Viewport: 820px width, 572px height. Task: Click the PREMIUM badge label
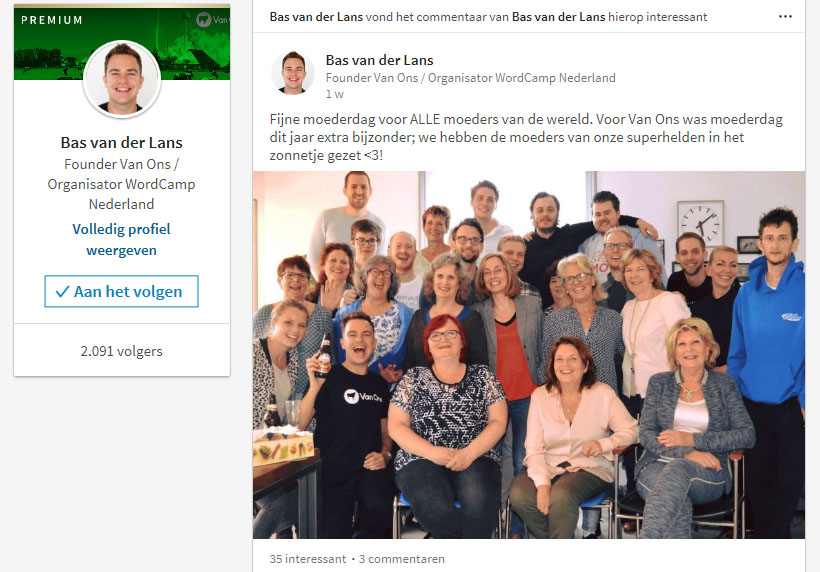click(52, 20)
